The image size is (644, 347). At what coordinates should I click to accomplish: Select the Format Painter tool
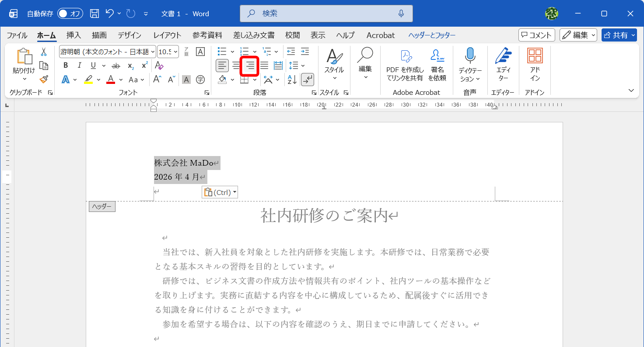pyautogui.click(x=44, y=80)
